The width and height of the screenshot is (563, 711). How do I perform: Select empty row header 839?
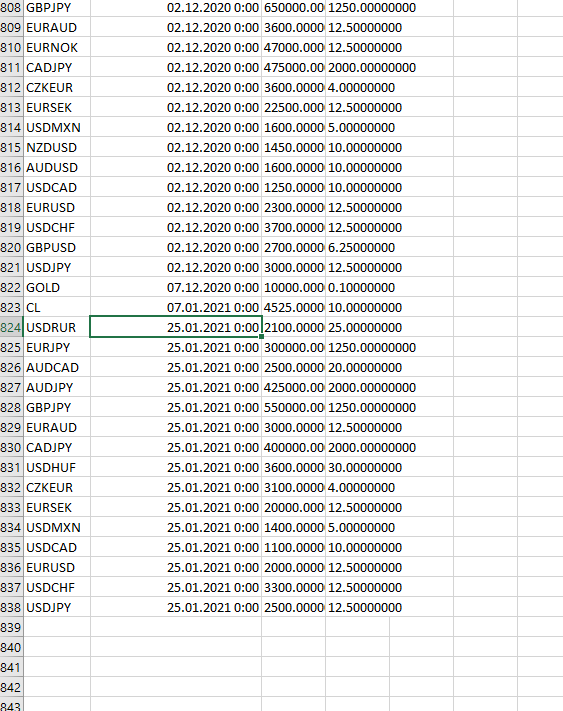(11, 628)
